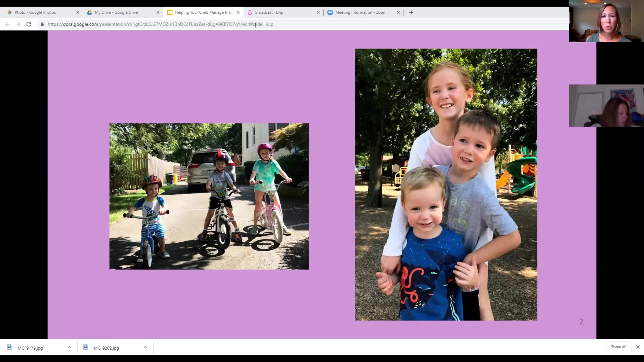644x362 pixels.
Task: Reload the page with refresh icon
Action: pyautogui.click(x=29, y=24)
